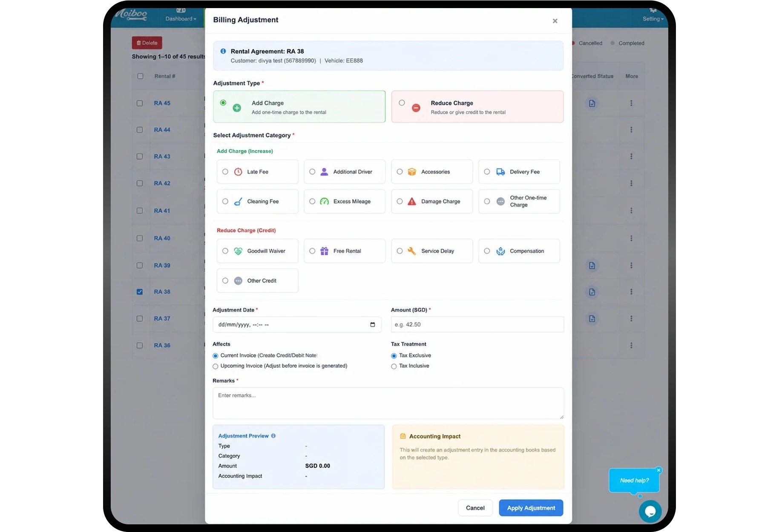The image size is (779, 532).
Task: Click the Accessories box icon
Action: (412, 172)
